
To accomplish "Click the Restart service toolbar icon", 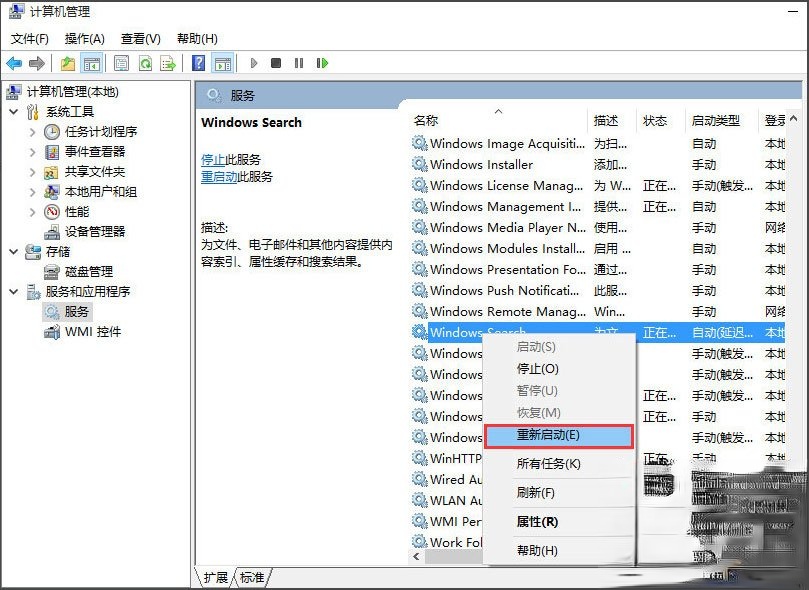I will pos(321,62).
